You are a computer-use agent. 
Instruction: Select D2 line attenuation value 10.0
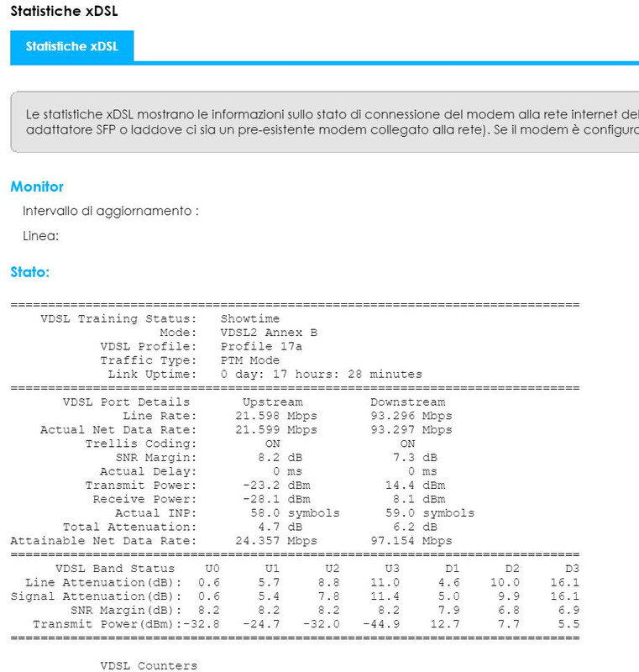pos(505,582)
